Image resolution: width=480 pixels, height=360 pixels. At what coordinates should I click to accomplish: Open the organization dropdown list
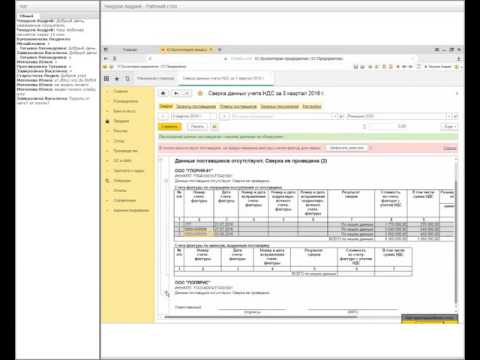tap(449, 116)
